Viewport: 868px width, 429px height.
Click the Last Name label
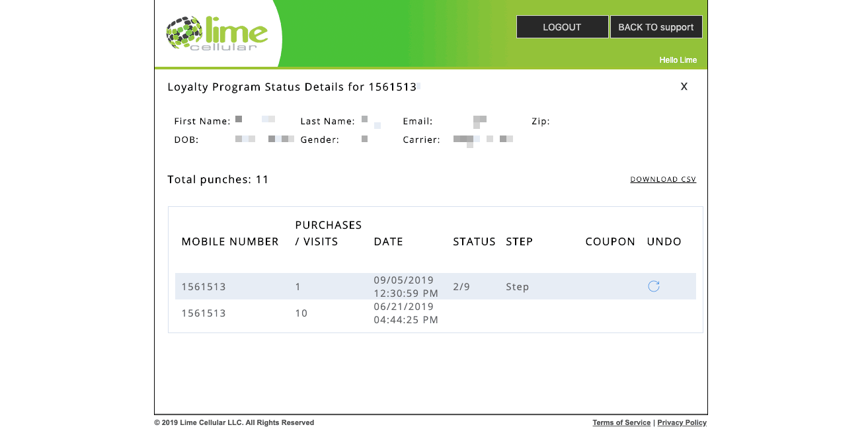click(x=327, y=121)
